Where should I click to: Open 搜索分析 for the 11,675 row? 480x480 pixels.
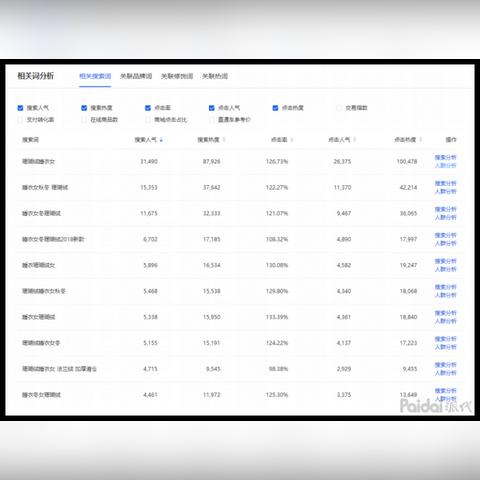point(445,209)
